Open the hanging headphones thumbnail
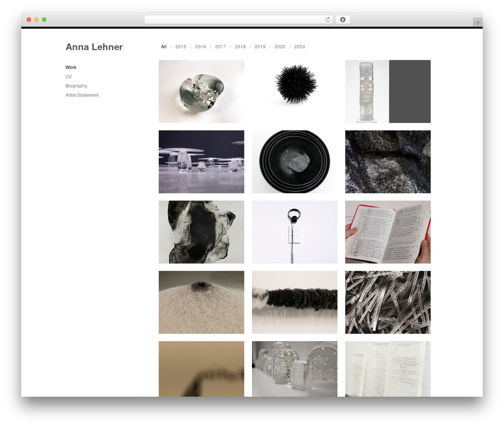Viewport: 504px width, 427px height. click(295, 232)
